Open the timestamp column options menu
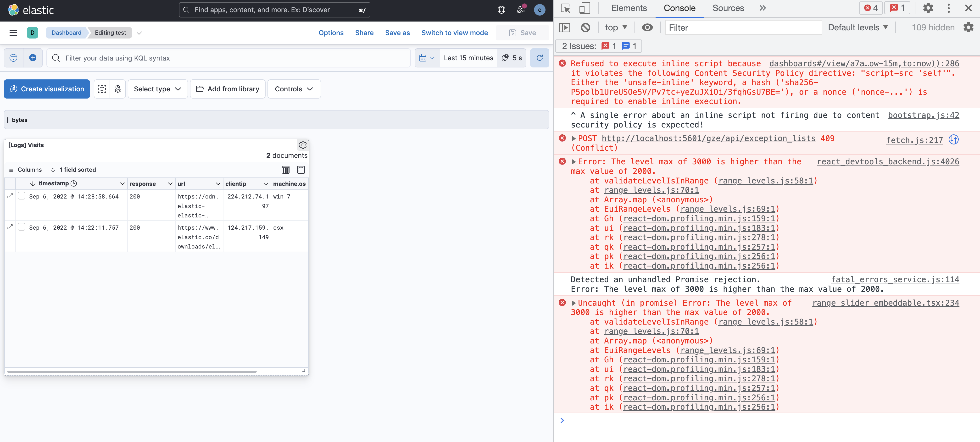980x442 pixels. pos(122,183)
